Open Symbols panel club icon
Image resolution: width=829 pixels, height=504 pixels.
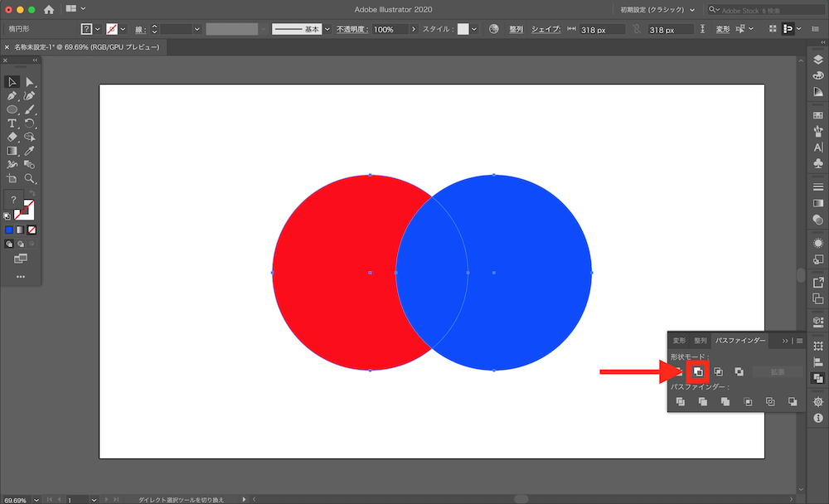coord(818,163)
